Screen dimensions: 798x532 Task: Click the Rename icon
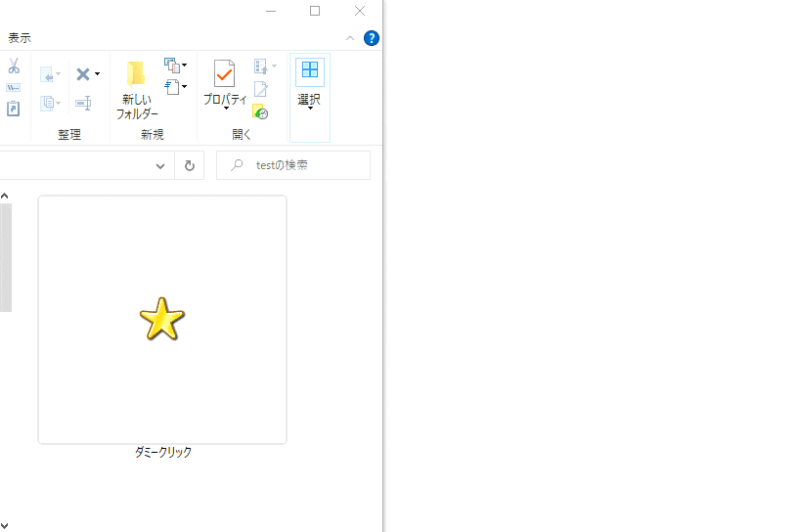click(x=83, y=104)
